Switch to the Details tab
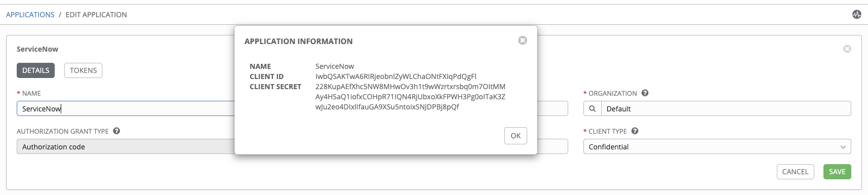This screenshot has height=195, width=868. [x=35, y=70]
